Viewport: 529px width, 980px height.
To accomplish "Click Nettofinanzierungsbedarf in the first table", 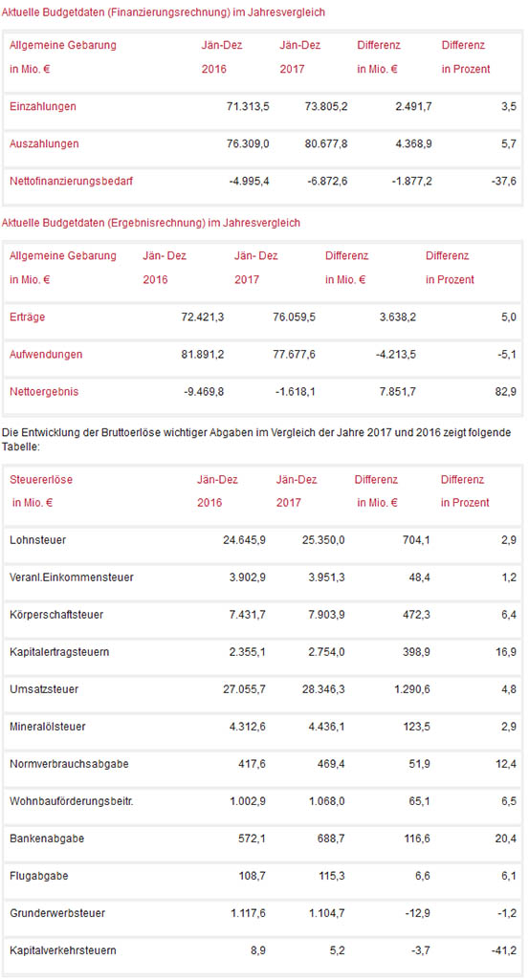I will pyautogui.click(x=71, y=182).
